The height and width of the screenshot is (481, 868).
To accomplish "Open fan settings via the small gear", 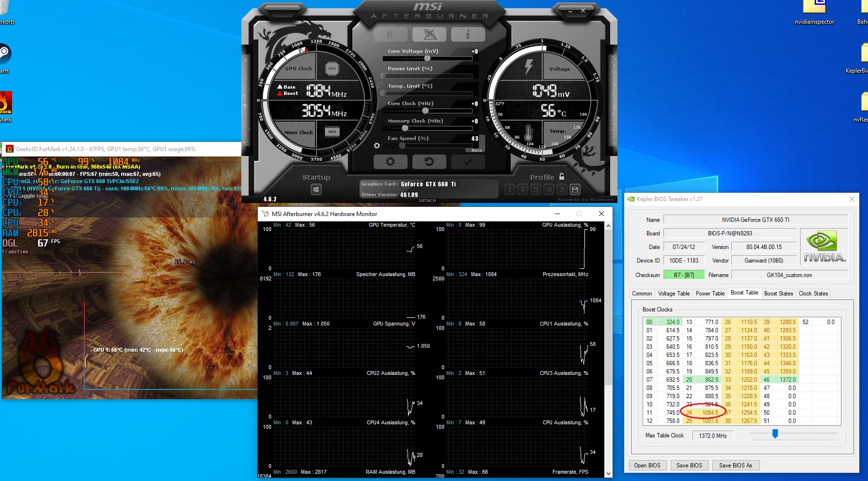I will (x=377, y=145).
